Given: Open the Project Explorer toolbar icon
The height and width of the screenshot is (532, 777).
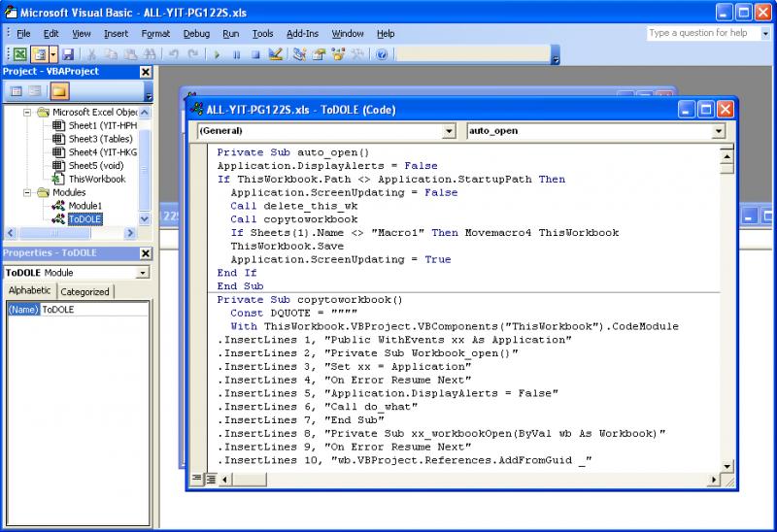Looking at the screenshot, I should pos(299,54).
